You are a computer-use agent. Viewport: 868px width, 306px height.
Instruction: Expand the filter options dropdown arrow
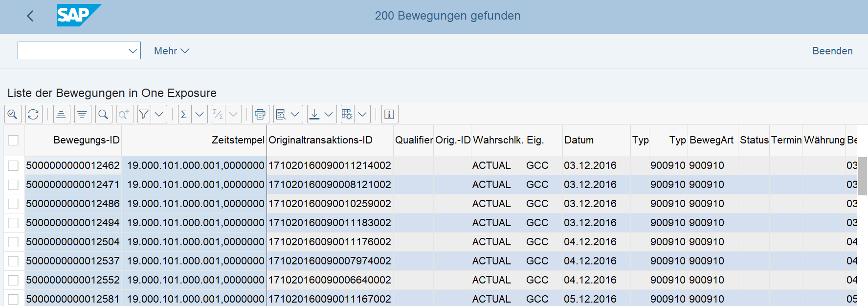(x=159, y=114)
